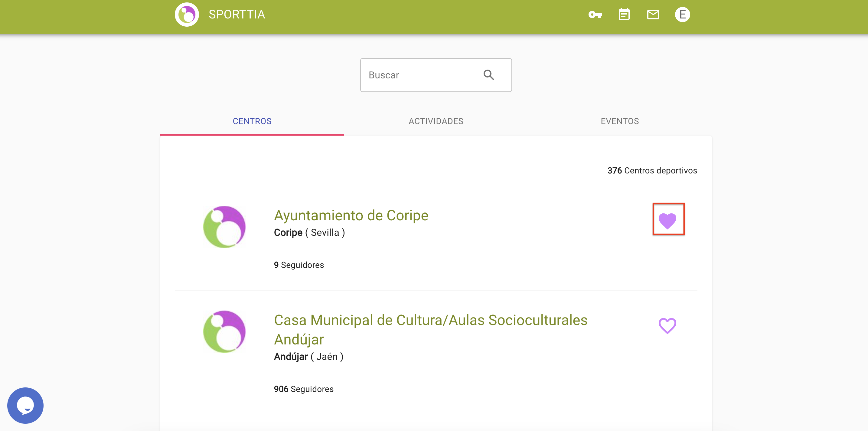The width and height of the screenshot is (868, 431).
Task: Open the mail envelope icon
Action: (x=653, y=15)
